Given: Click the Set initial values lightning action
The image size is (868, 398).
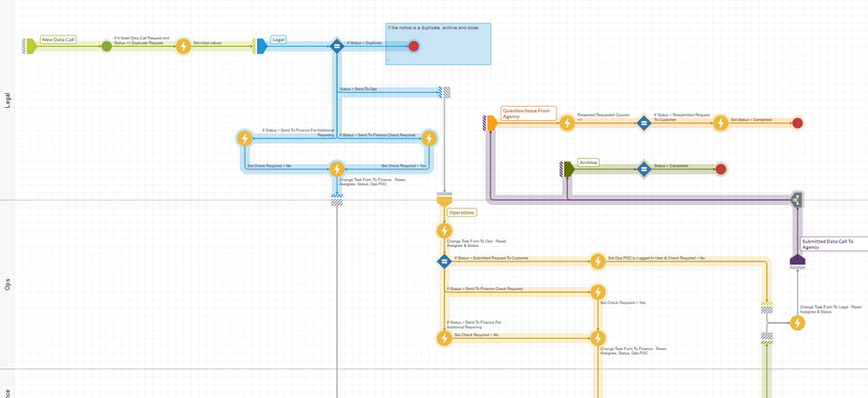Looking at the screenshot, I should [183, 46].
